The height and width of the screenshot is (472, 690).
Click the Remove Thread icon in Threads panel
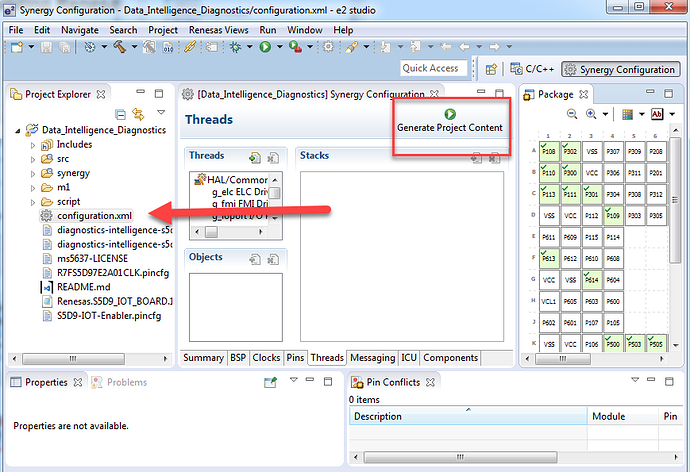[273, 157]
